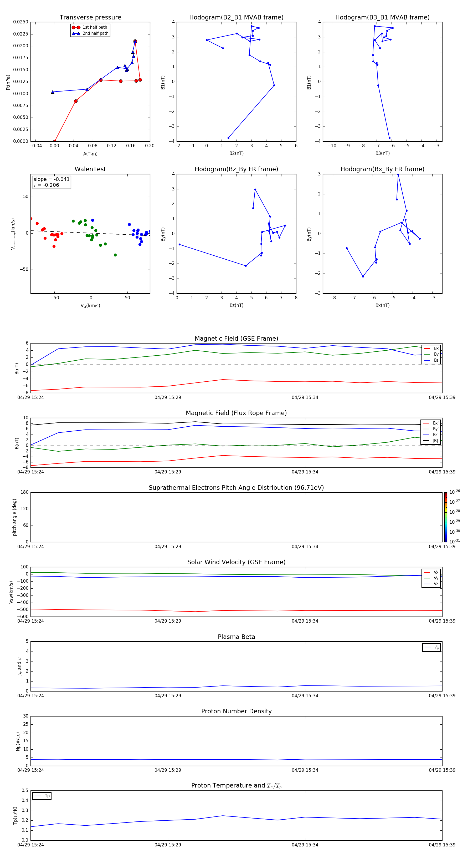Click "180" tick on pitch angle axis
The height and width of the screenshot is (868, 473).
click(x=24, y=492)
